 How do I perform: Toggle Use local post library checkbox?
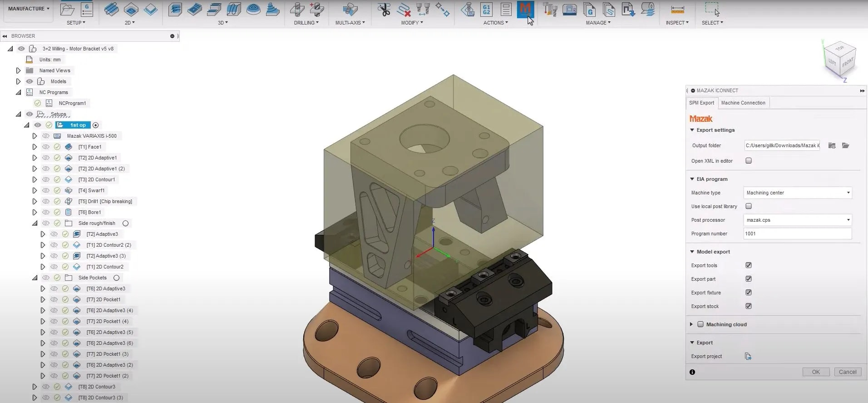[x=749, y=206]
